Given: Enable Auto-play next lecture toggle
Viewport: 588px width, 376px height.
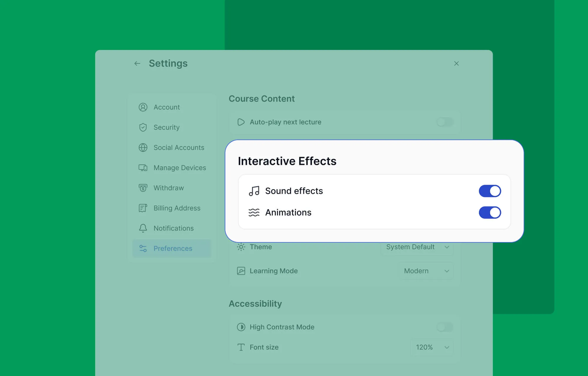Looking at the screenshot, I should pos(445,122).
